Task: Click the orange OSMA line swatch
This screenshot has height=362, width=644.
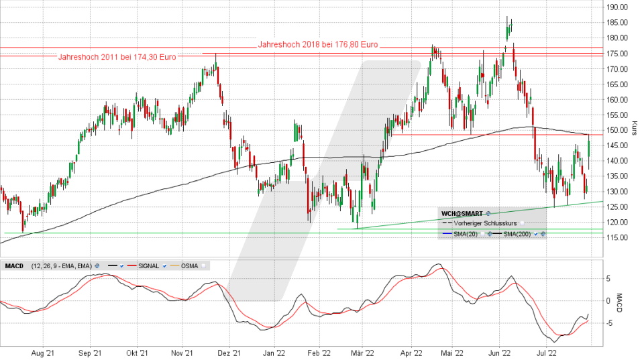Action: pyautogui.click(x=174, y=265)
